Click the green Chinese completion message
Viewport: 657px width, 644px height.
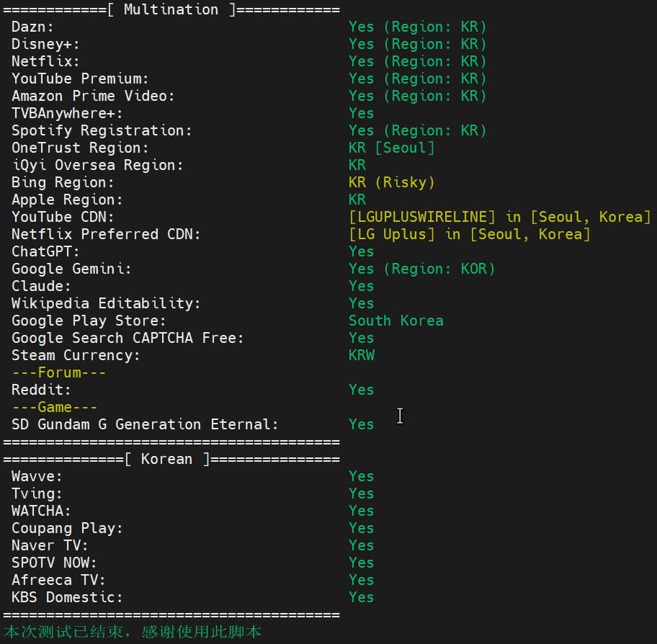[x=133, y=632]
